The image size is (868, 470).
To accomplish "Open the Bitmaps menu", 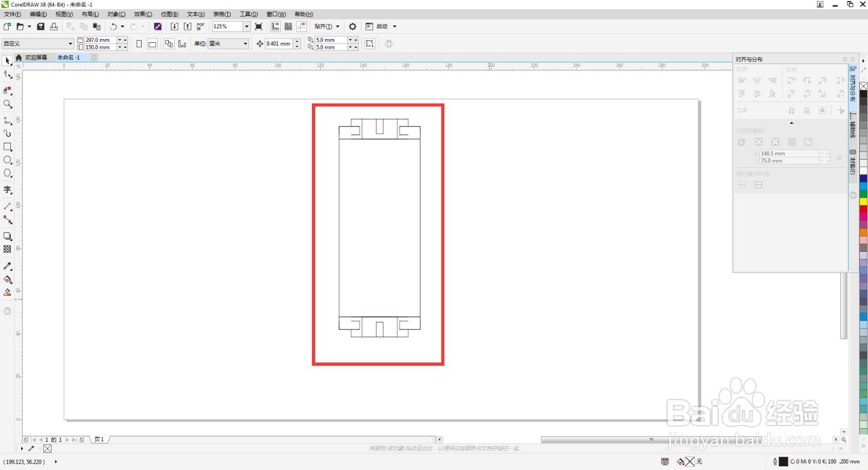I will (x=169, y=14).
